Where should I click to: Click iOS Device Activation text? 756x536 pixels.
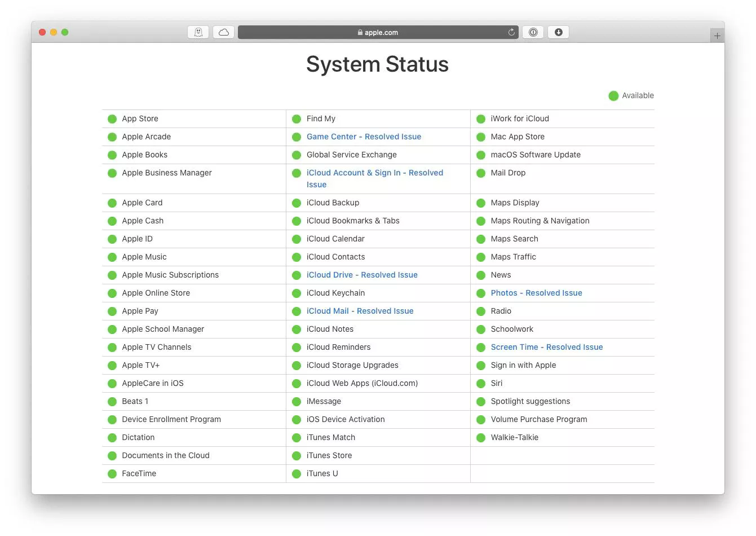pos(346,419)
